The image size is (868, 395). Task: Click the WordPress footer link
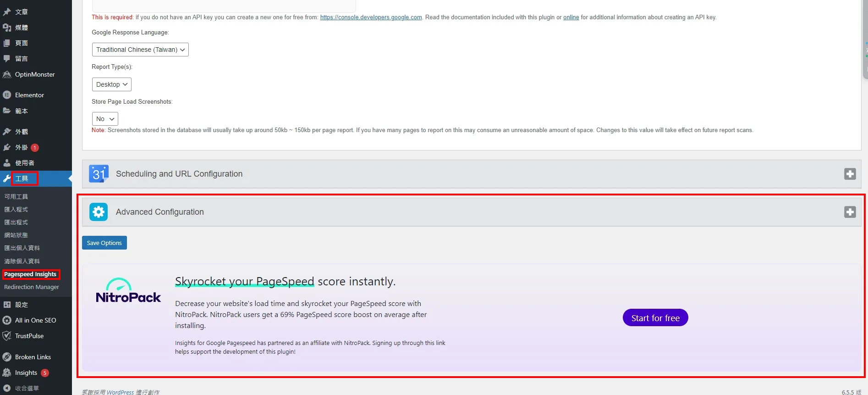point(120,392)
